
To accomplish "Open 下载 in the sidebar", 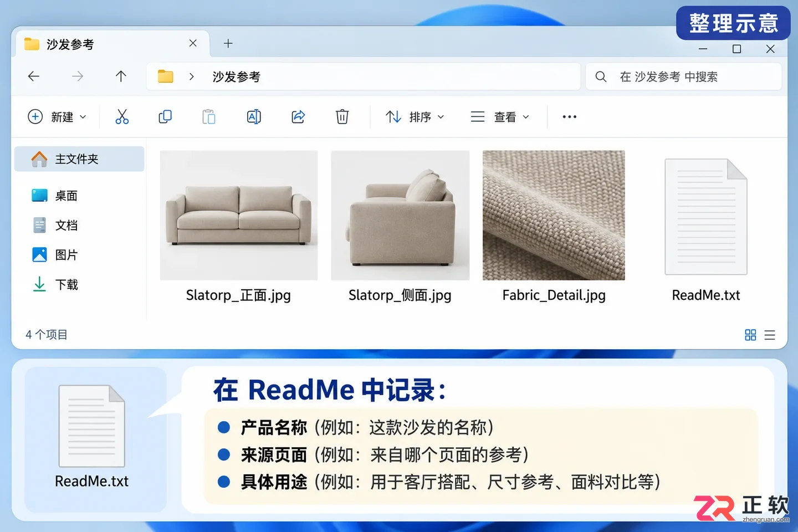I will pyautogui.click(x=55, y=285).
